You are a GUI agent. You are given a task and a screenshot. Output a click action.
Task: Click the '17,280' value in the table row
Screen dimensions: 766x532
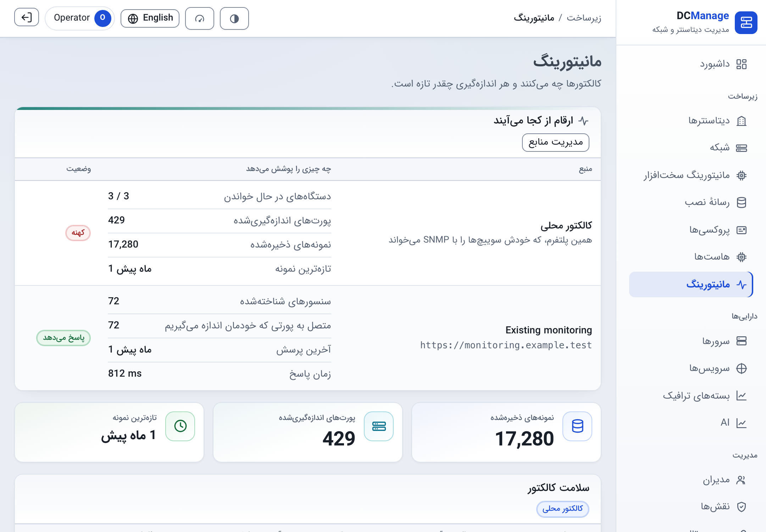coord(123,244)
